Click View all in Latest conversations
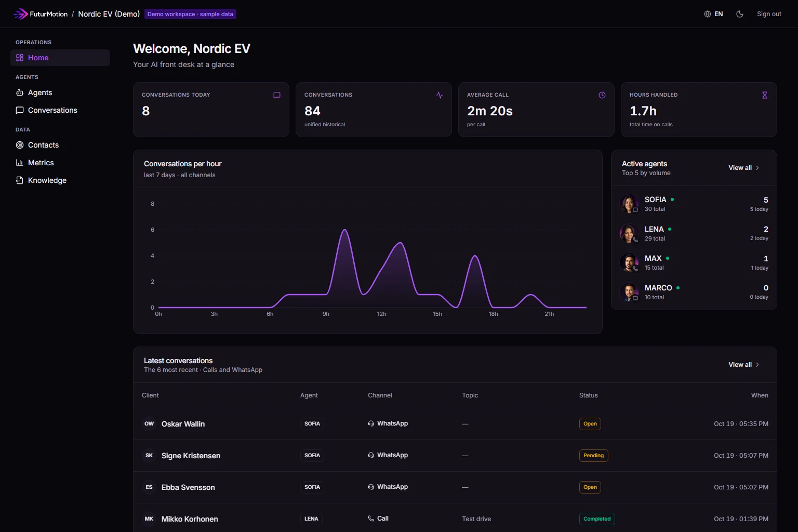The width and height of the screenshot is (798, 532). click(x=744, y=365)
